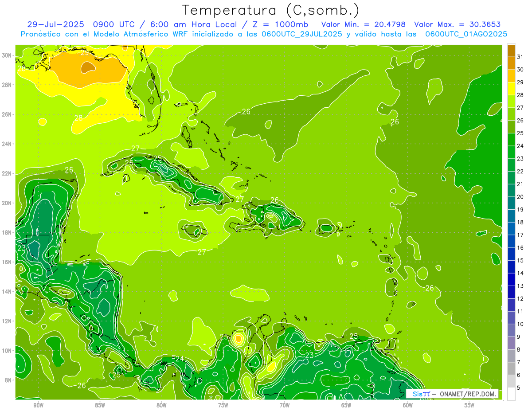
Task: Click the legend value '31'
Action: pyautogui.click(x=520, y=57)
